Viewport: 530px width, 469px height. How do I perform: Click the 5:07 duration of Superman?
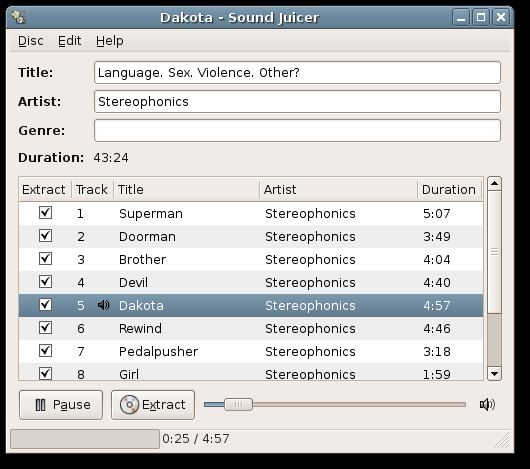click(x=436, y=214)
